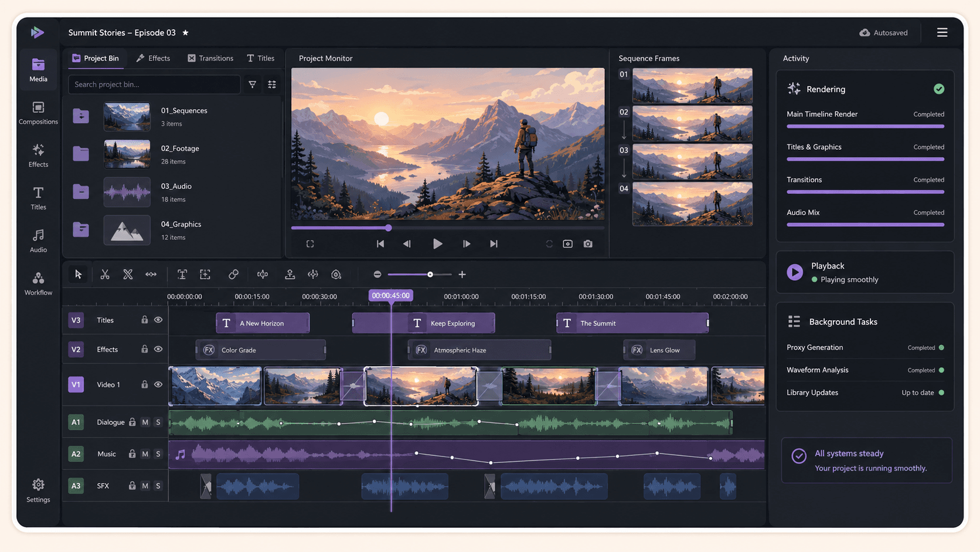Click the loop playback icon

(549, 244)
